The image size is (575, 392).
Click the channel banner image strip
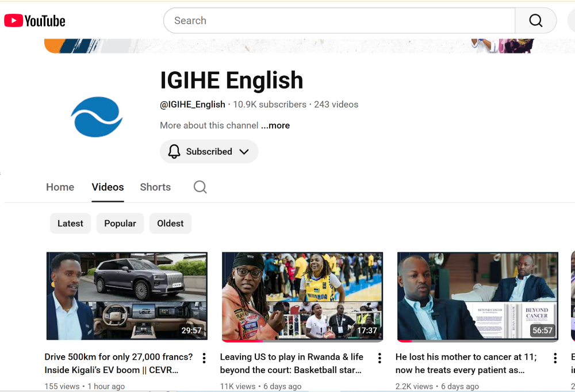pyautogui.click(x=309, y=46)
